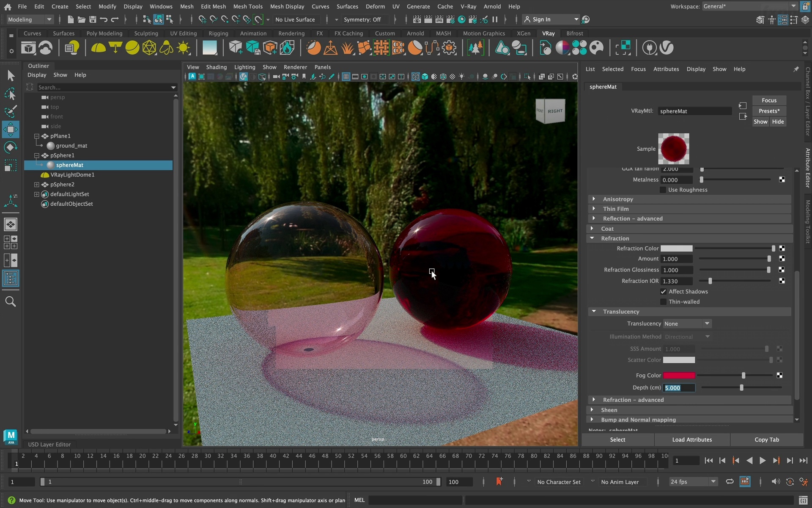Pin the Attribute Editor panel
812x508 pixels.
796,69
